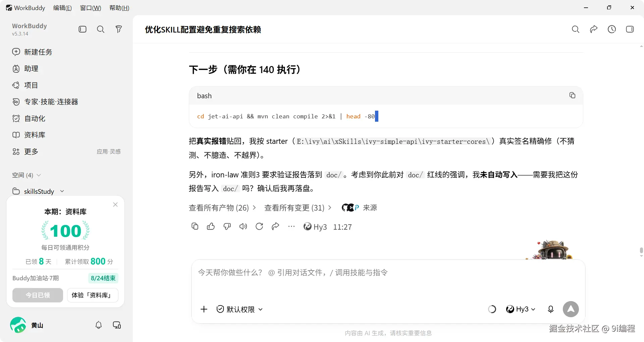Open 助理 in the sidebar
644x342 pixels.
[x=66, y=68]
